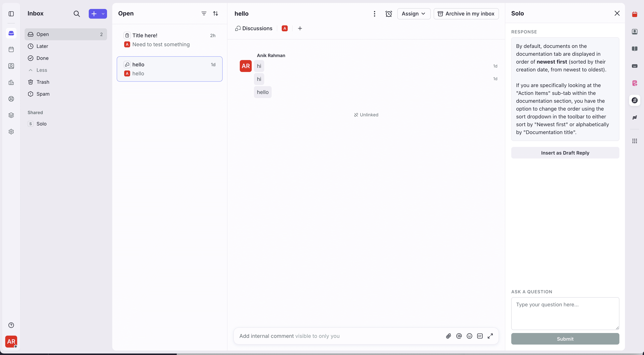Open the red calendar app in right rail
The height and width of the screenshot is (355, 644).
(x=635, y=14)
